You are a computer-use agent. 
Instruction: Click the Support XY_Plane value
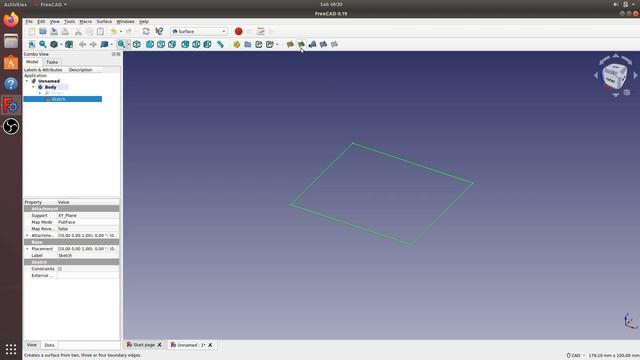pyautogui.click(x=88, y=216)
